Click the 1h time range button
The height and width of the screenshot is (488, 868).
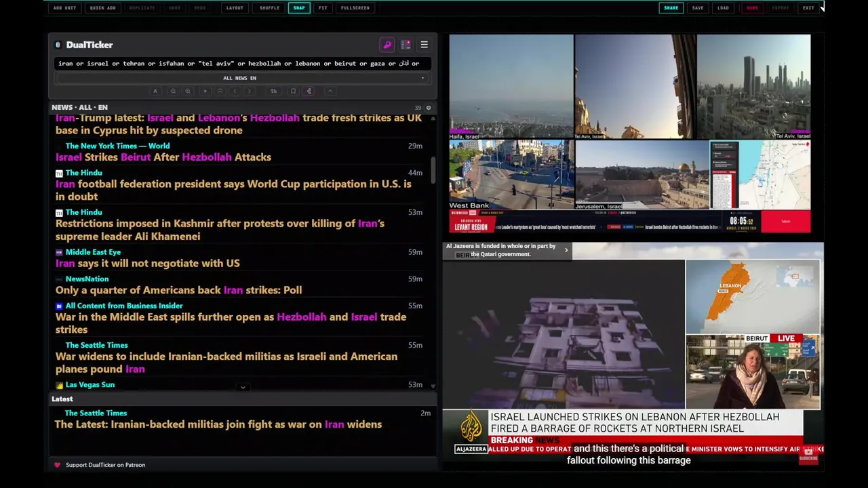click(x=273, y=91)
